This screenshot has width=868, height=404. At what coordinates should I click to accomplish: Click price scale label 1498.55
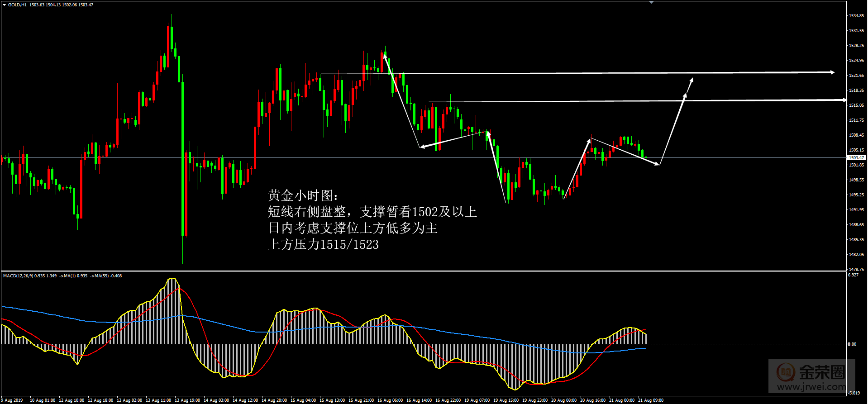coord(856,180)
